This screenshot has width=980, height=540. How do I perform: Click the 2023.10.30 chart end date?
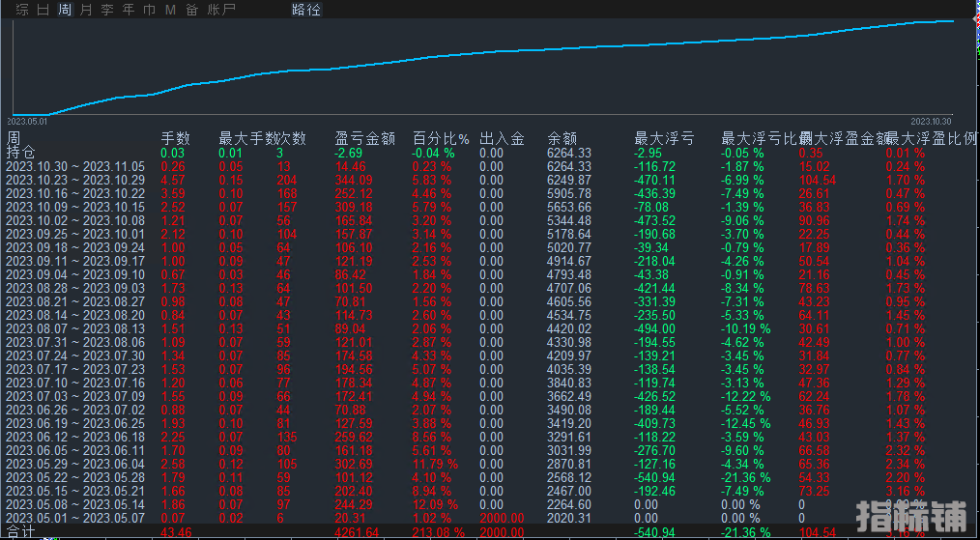tap(931, 122)
